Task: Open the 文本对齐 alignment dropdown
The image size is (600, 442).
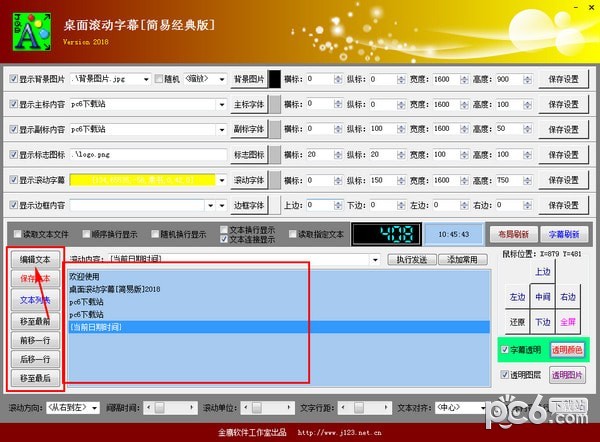Action: pos(483,408)
